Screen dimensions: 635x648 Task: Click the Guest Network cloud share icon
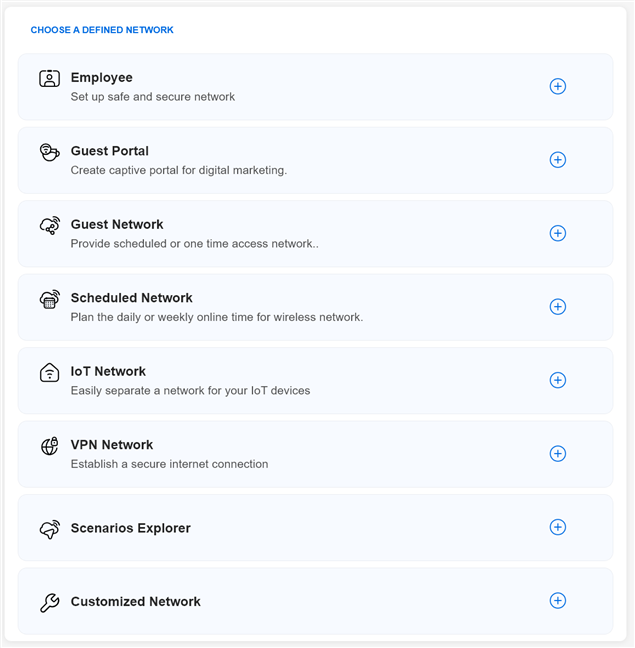click(49, 226)
